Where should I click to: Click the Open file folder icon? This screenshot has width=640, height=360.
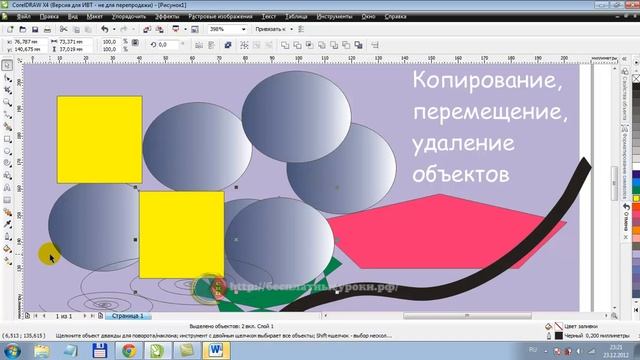click(x=23, y=29)
